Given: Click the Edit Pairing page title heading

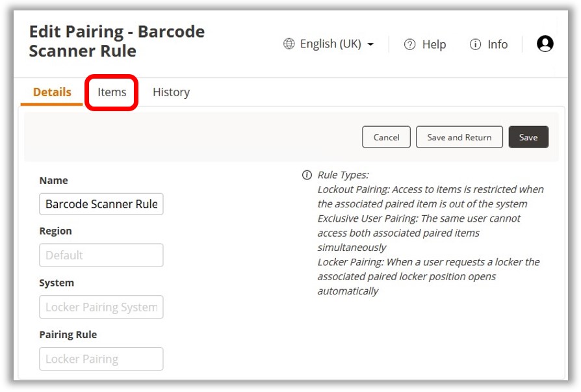Looking at the screenshot, I should [117, 41].
